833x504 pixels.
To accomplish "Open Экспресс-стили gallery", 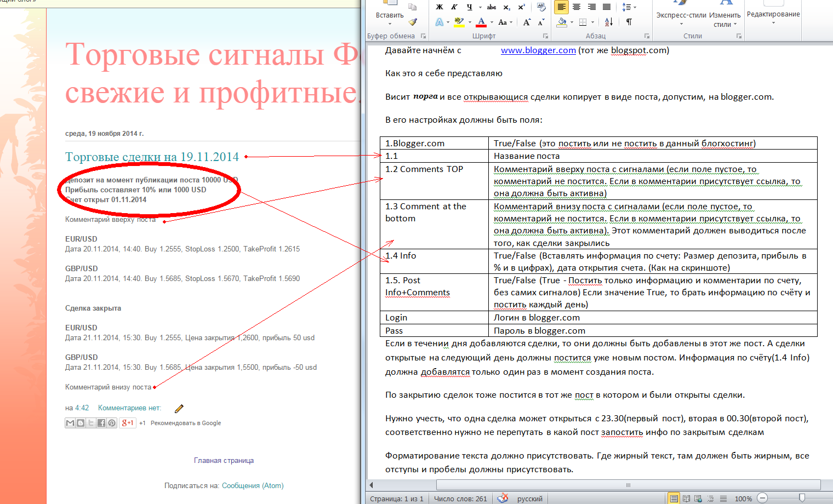I will tap(681, 15).
